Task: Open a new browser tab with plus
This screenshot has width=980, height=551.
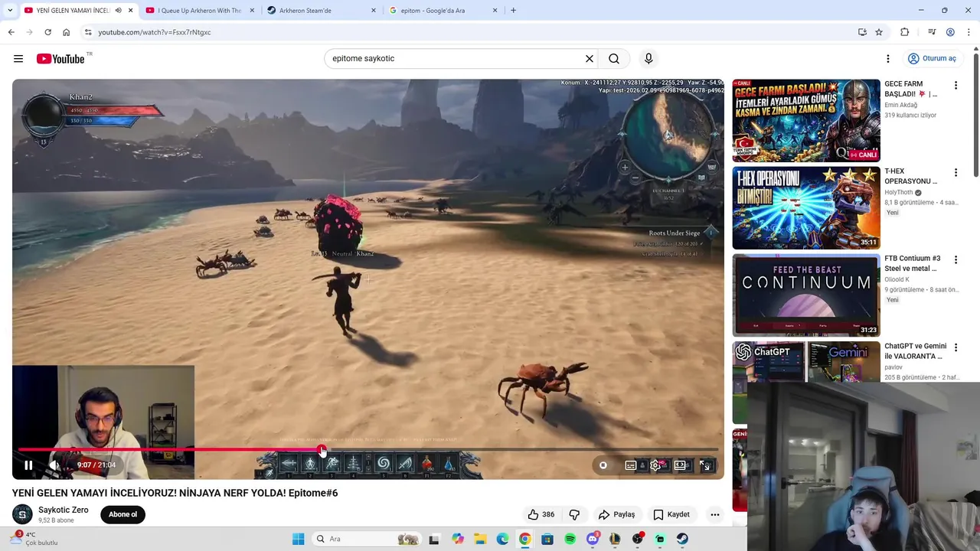Action: tap(513, 11)
